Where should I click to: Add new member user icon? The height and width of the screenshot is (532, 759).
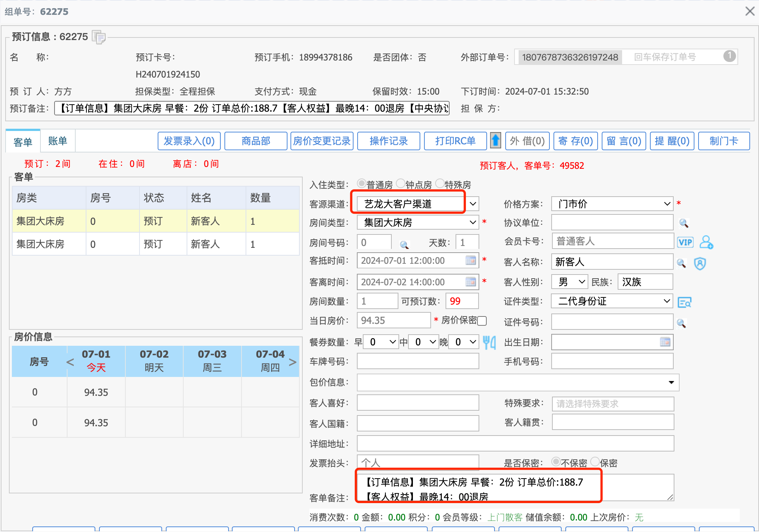click(706, 242)
